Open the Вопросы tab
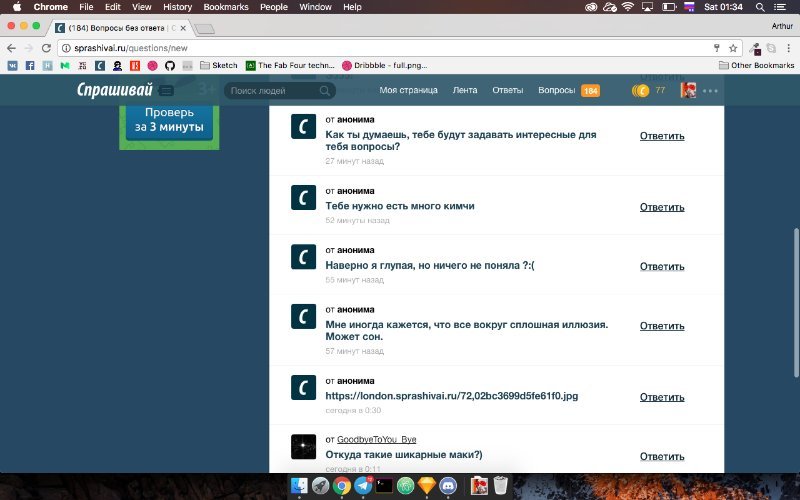The image size is (800, 500). (x=557, y=90)
